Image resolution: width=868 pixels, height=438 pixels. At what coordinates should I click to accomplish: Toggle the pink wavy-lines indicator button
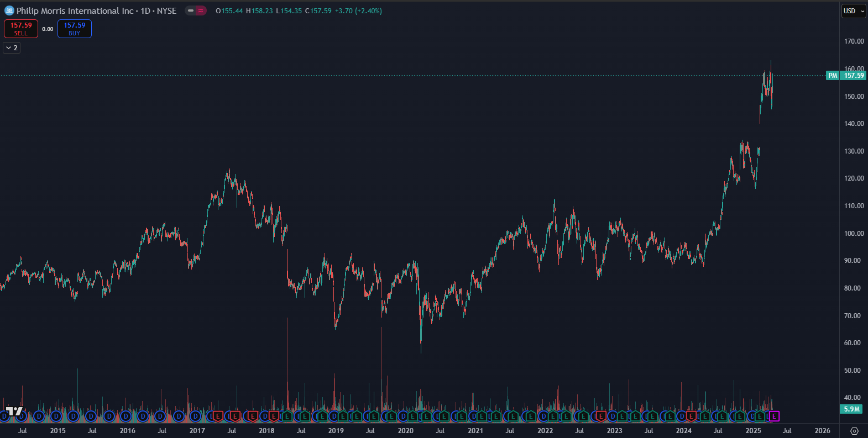tap(201, 10)
